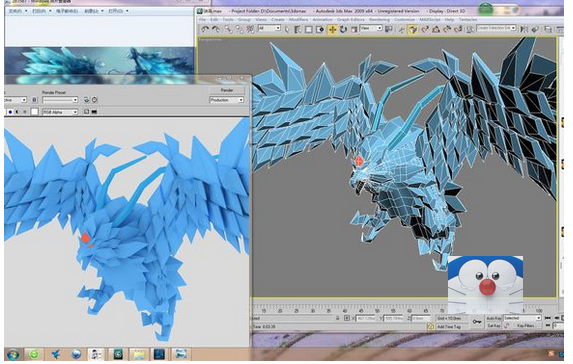The image size is (573, 364).
Task: Open the reference coordinate View dropdown
Action: click(371, 28)
